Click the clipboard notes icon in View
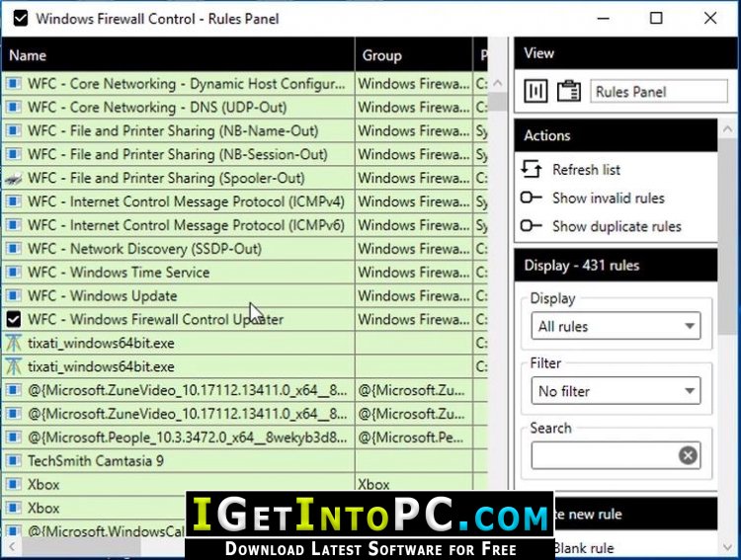 568,91
